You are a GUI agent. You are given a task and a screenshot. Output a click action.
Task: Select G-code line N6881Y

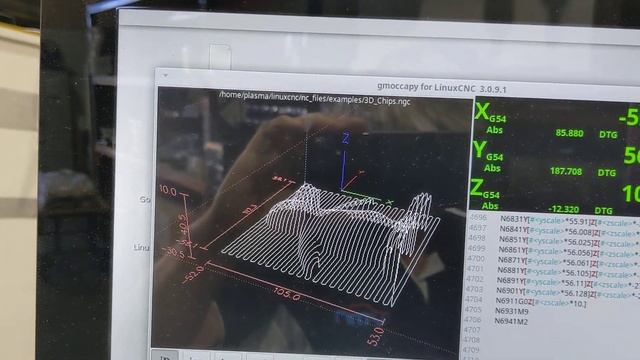(x=568, y=272)
